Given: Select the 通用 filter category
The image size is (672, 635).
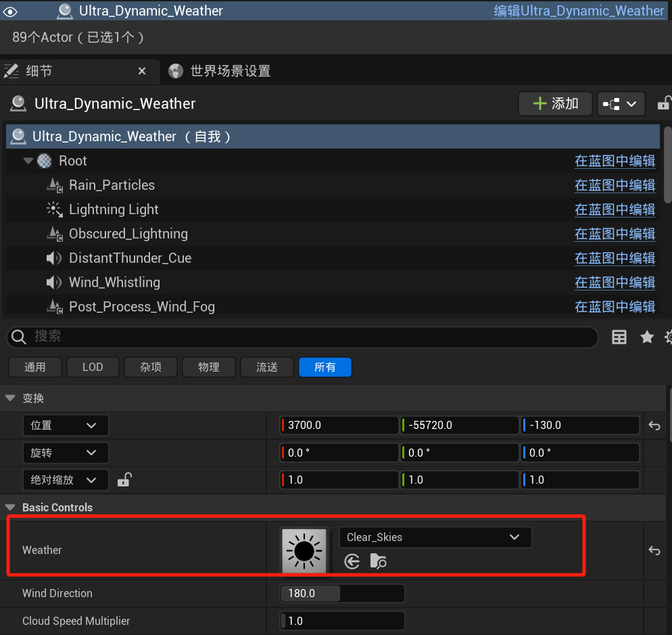Looking at the screenshot, I should (35, 367).
